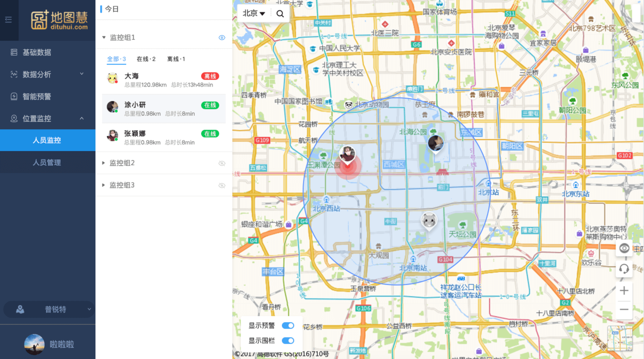Switch to the 在线·2 tab
This screenshot has width=644, height=359.
146,59
